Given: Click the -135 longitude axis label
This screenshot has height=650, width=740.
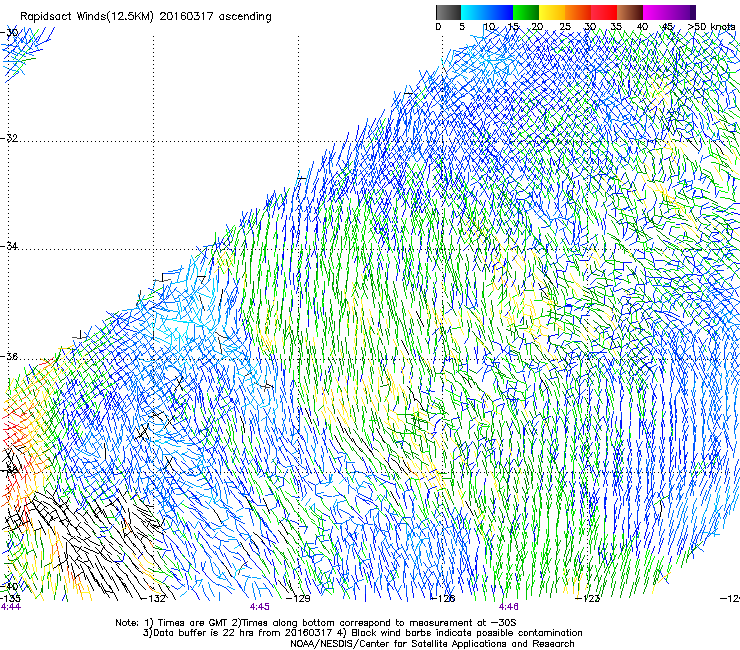Looking at the screenshot, I should 10,599.
